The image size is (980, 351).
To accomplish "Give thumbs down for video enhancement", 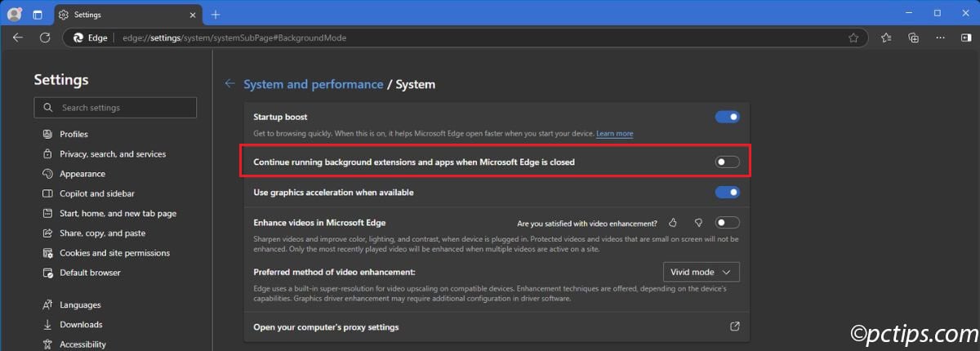I will pos(698,223).
